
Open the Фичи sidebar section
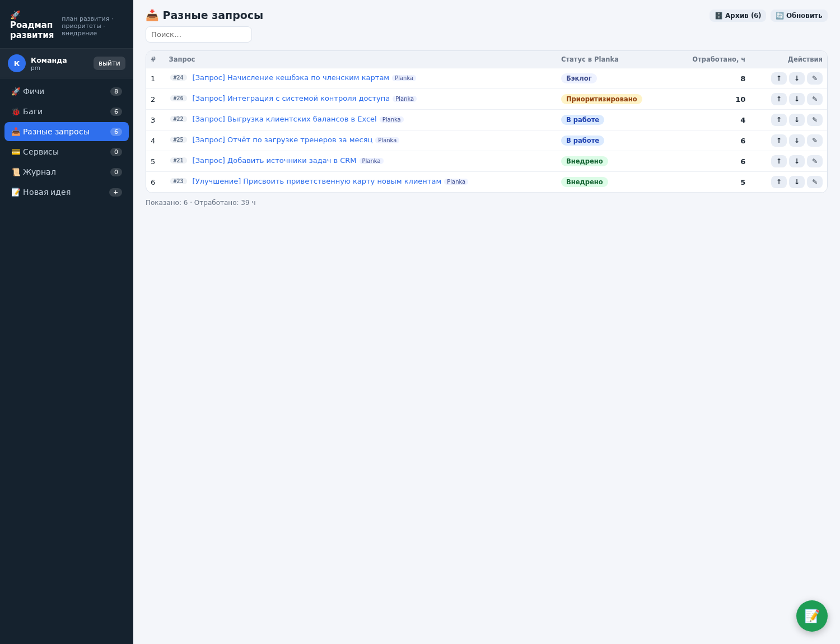(x=67, y=91)
